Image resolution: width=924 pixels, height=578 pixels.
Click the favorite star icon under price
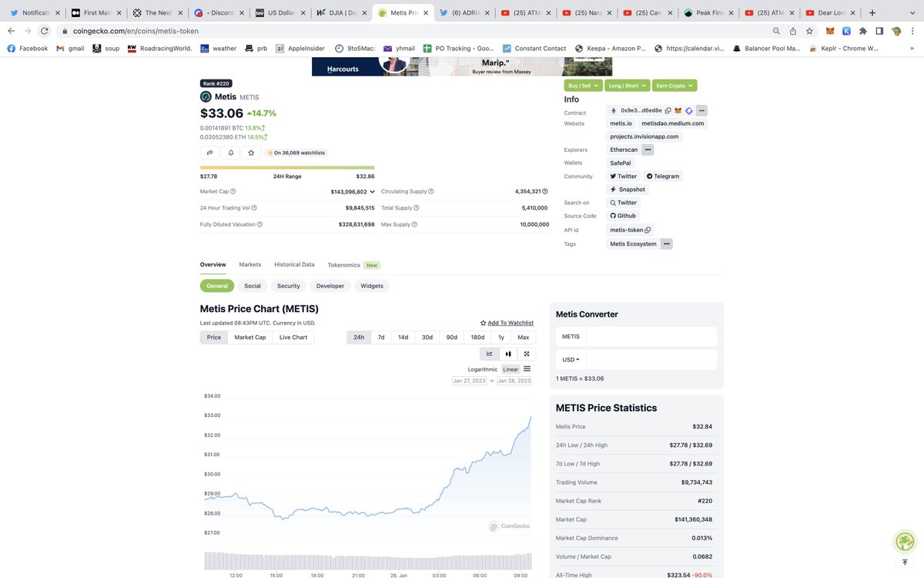point(251,153)
